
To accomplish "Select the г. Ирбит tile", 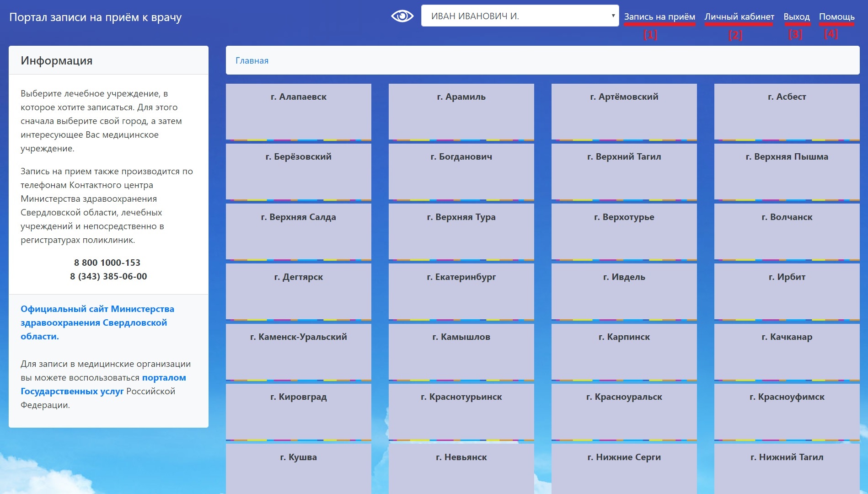I will [787, 291].
